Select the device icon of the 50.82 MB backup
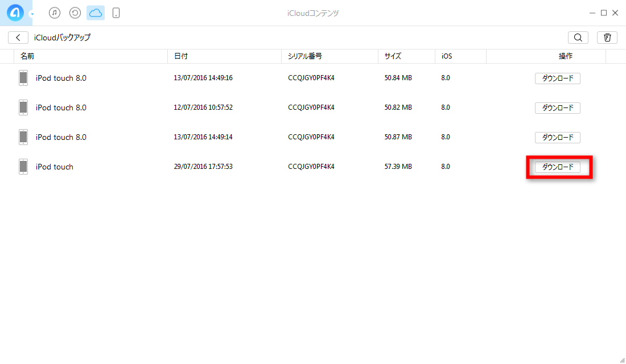 tap(23, 107)
